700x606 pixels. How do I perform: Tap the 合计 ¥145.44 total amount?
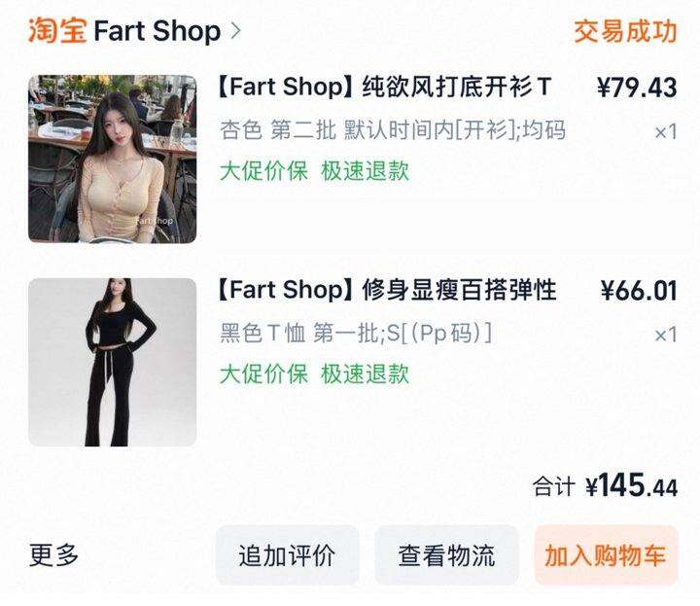tap(605, 485)
